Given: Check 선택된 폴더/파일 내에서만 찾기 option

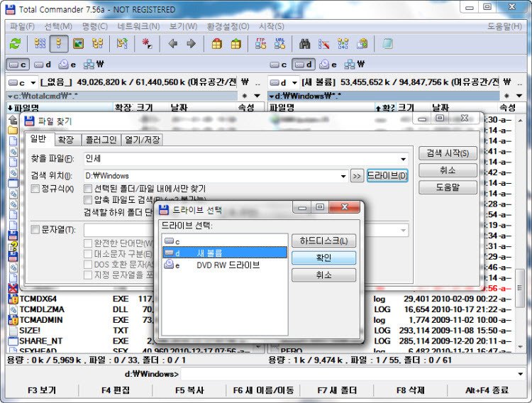Looking at the screenshot, I should tap(88, 189).
